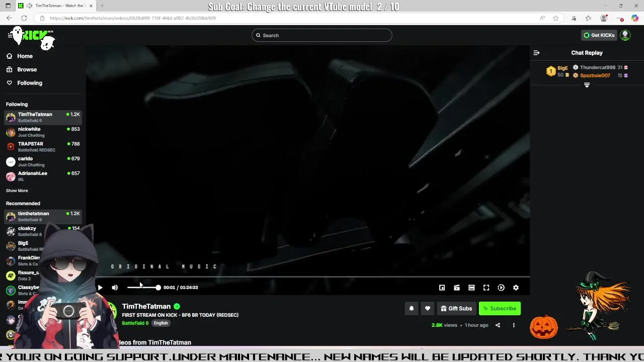Open mini player mode icon
644x362 pixels.
pos(442,288)
